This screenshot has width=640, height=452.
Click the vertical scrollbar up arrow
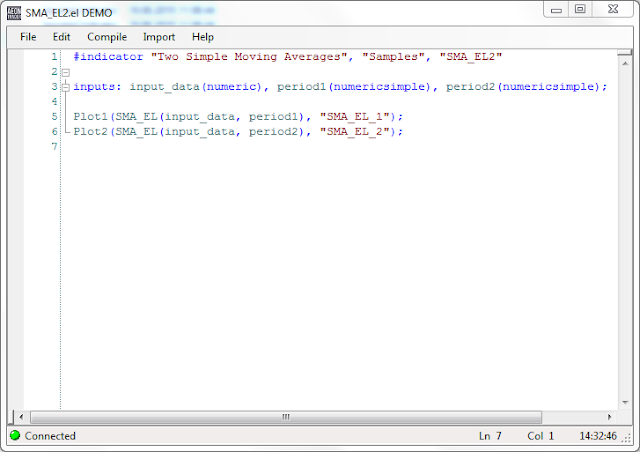point(625,64)
